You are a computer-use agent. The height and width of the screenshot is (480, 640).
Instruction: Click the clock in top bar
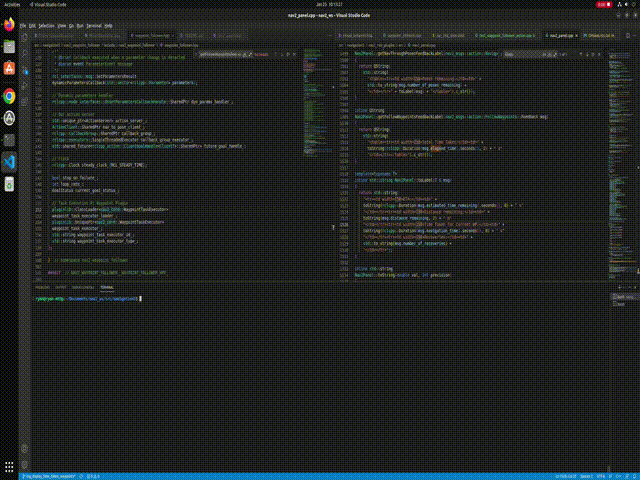click(x=329, y=4)
